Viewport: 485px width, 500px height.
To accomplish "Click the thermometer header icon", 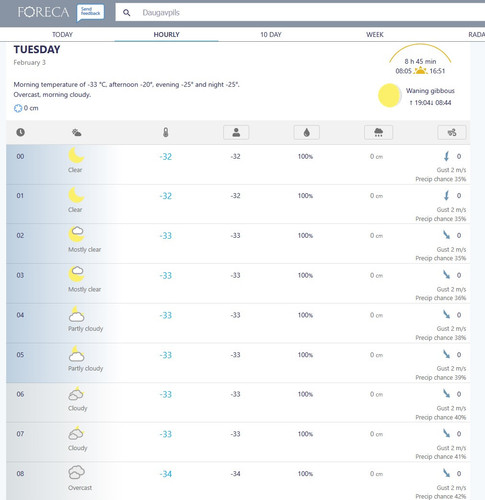I will pyautogui.click(x=166, y=132).
